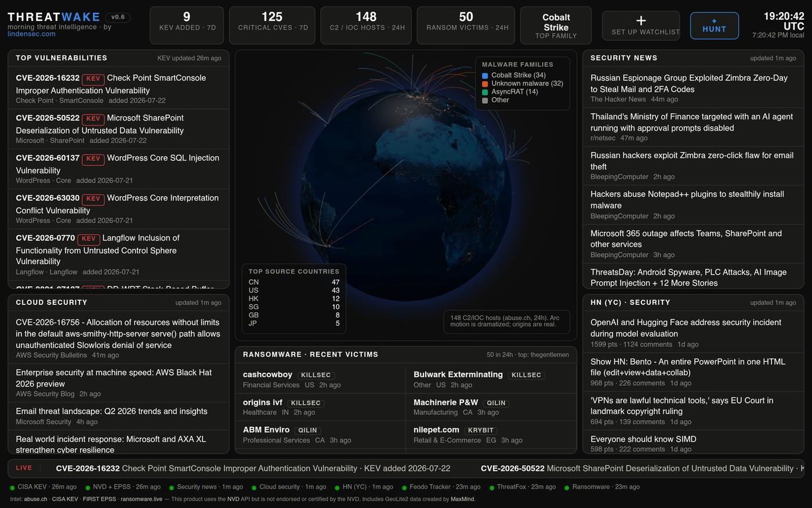Open the cashcowboy ransomware victim

321,380
